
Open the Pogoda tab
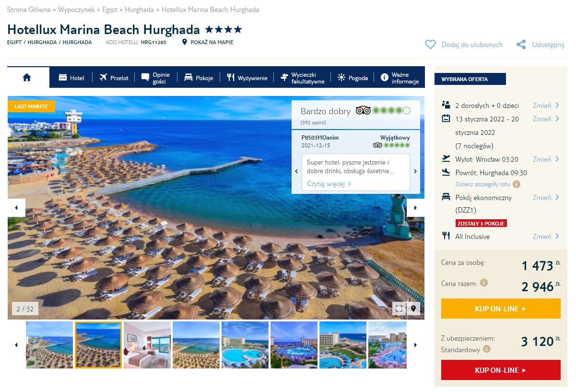(x=353, y=78)
